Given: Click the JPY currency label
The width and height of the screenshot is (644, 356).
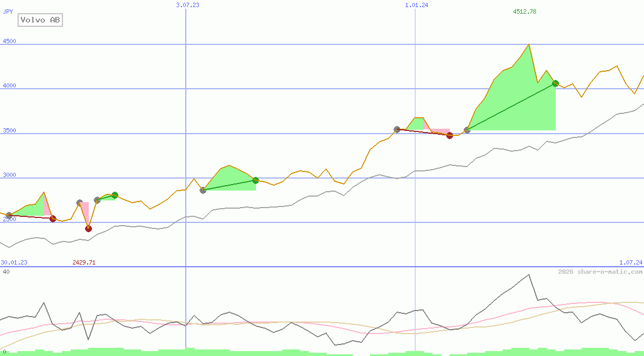Looking at the screenshot, I should coord(8,12).
